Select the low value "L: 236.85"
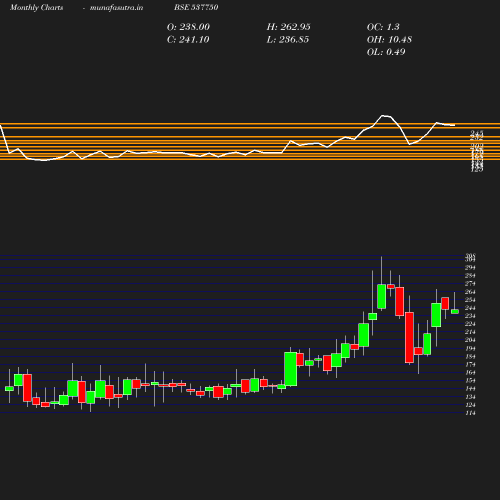This screenshot has height=500, width=500. (288, 40)
